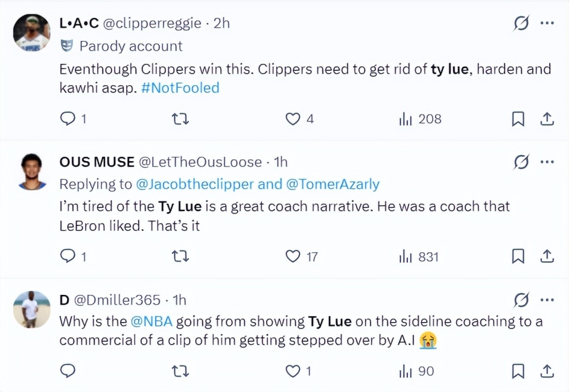Click Grok icon on L•A•C tweet

pyautogui.click(x=521, y=24)
